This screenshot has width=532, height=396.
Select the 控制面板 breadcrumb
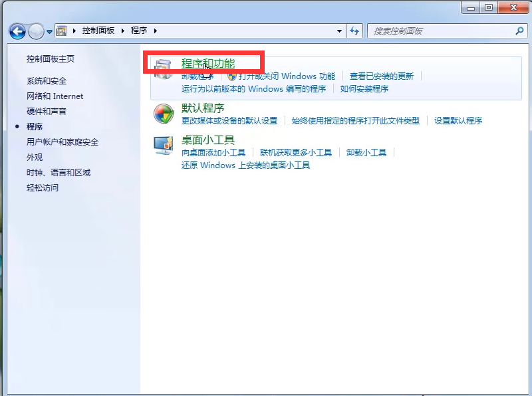98,31
